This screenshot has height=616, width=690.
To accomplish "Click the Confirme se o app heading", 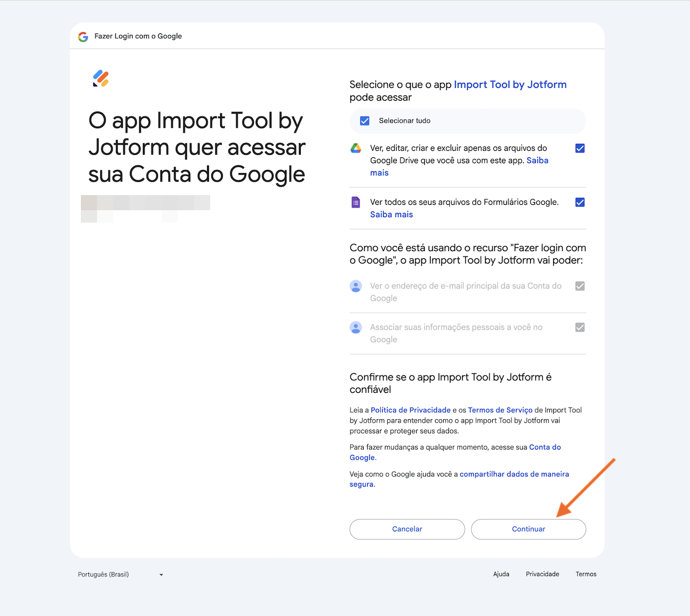I will pyautogui.click(x=451, y=383).
